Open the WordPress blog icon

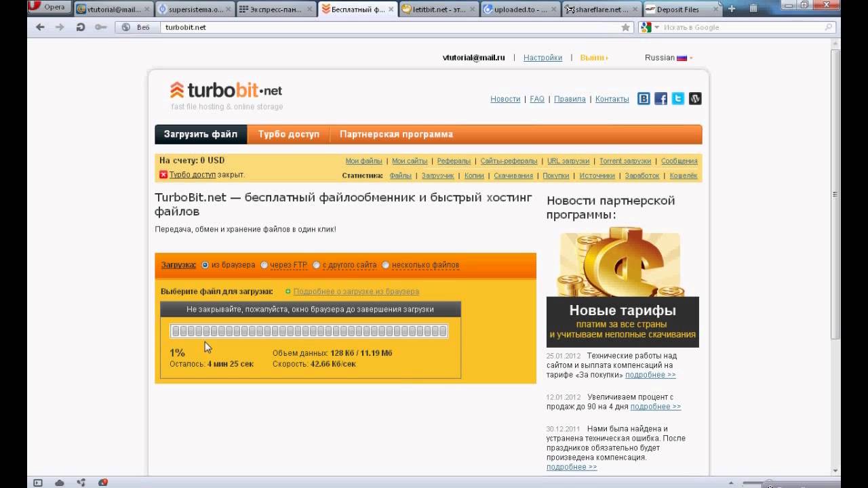pyautogui.click(x=695, y=98)
